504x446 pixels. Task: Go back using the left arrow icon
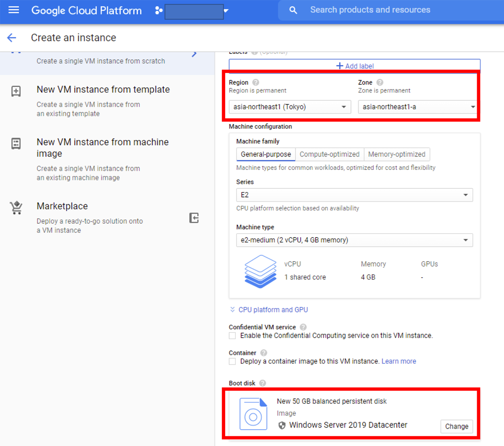coord(12,38)
